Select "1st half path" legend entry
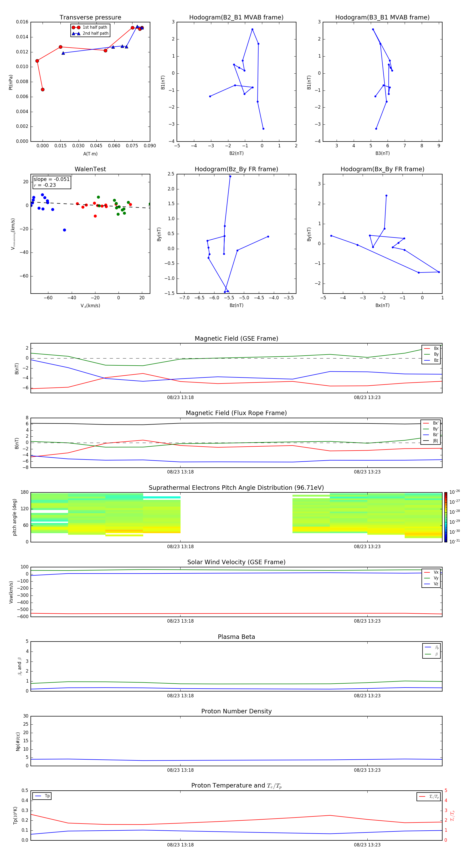Viewport: 473px width, 868px height. pos(90,27)
